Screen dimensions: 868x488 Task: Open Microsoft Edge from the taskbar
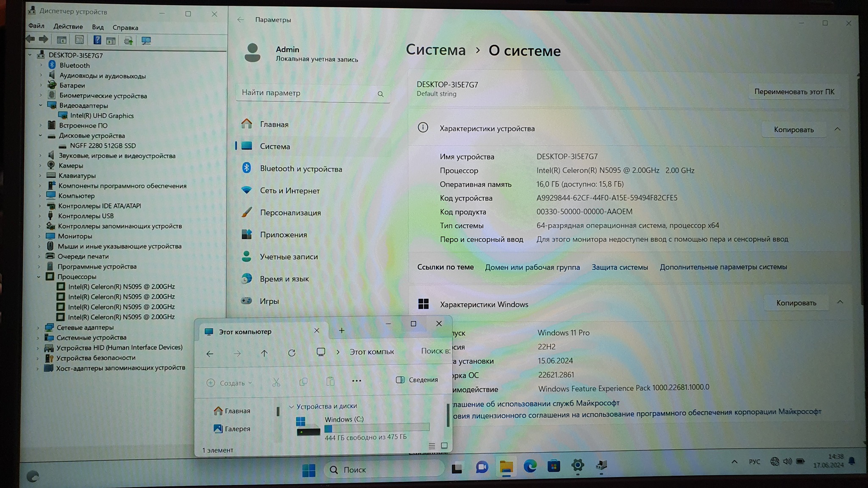[x=530, y=466]
